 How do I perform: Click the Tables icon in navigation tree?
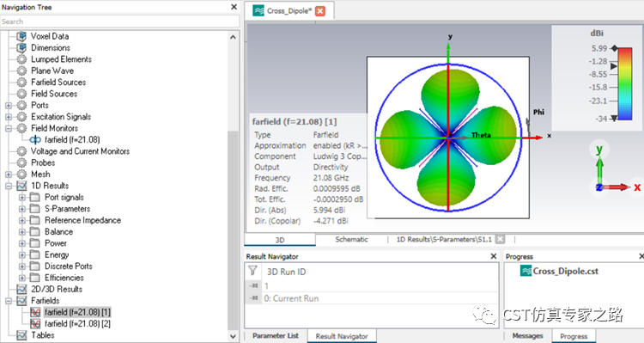click(21, 335)
